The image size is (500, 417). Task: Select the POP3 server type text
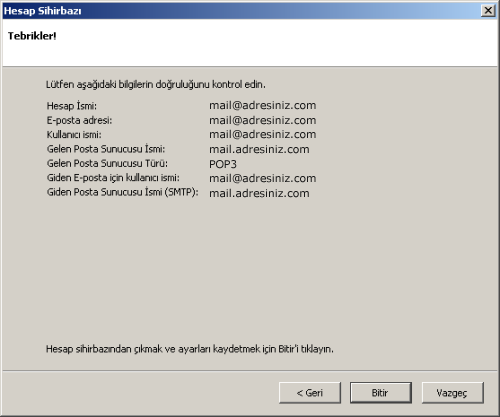[x=223, y=164]
